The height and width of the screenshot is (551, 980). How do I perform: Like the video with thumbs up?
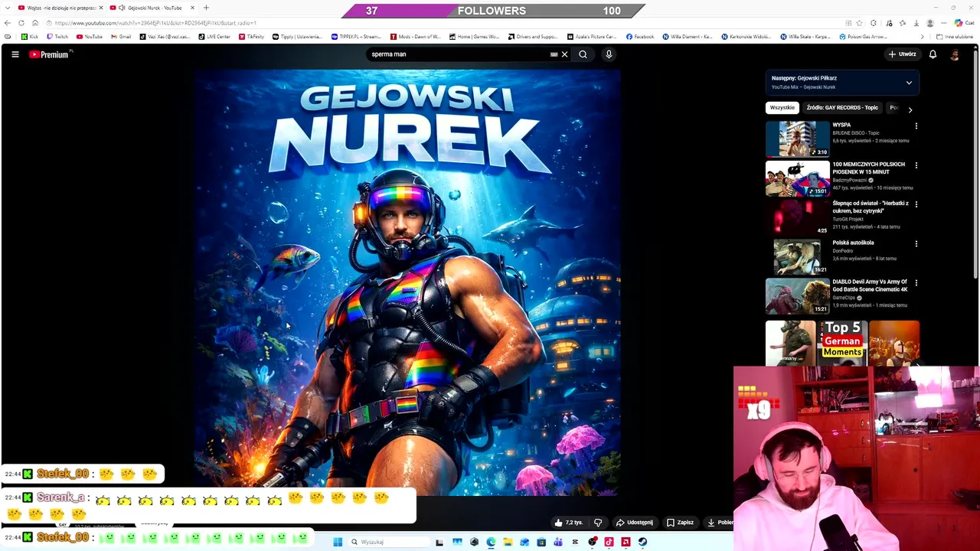pos(569,523)
